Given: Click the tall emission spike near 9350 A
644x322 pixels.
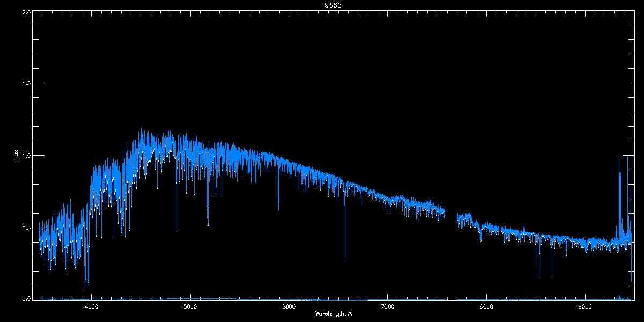Looking at the screenshot, I should 620,199.
